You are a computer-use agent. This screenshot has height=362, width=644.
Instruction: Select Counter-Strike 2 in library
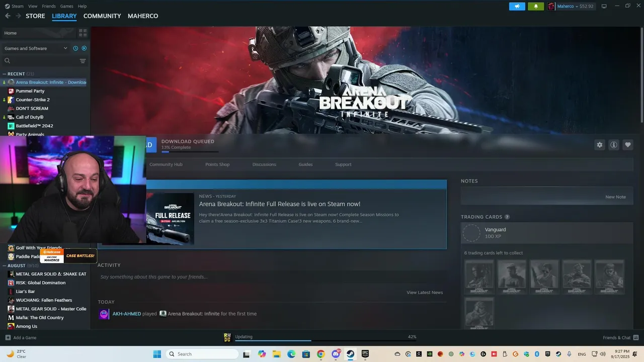[33, 100]
